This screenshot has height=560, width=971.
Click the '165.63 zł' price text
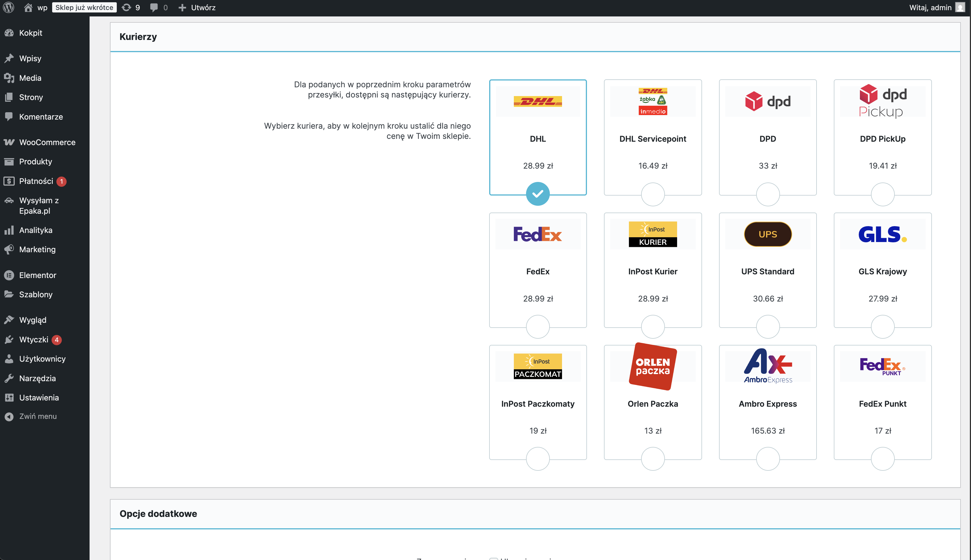pos(768,431)
